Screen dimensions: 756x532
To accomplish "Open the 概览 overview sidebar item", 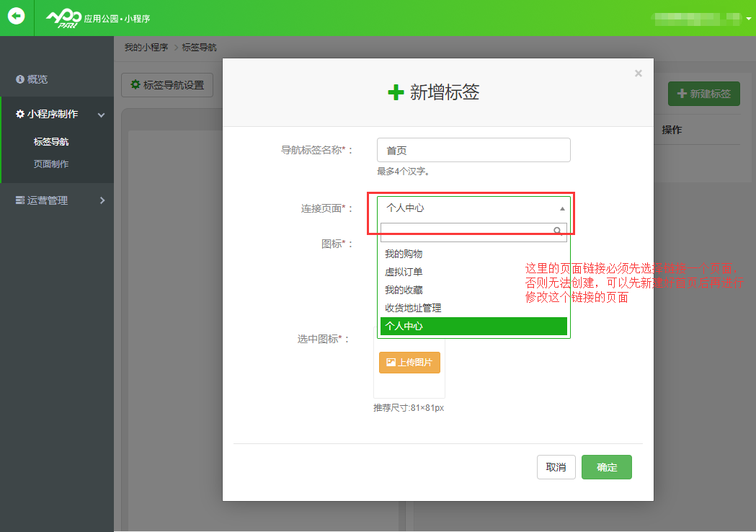I will point(37,79).
